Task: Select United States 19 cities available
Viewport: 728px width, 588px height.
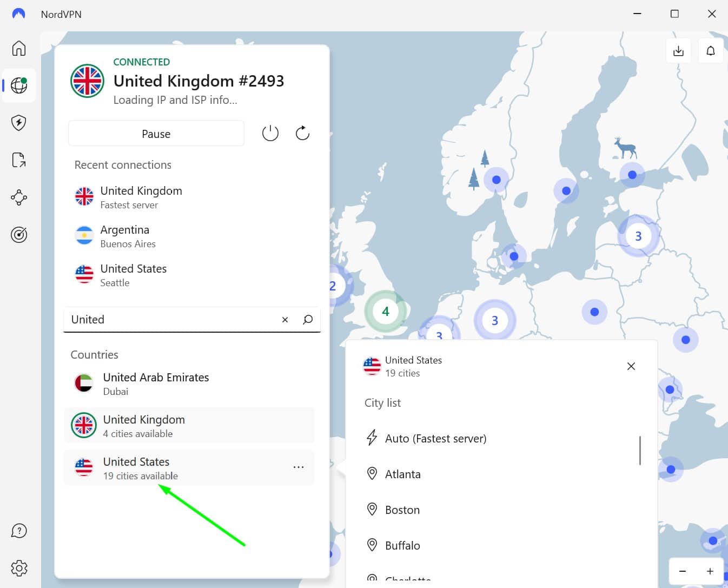Action: tap(189, 468)
